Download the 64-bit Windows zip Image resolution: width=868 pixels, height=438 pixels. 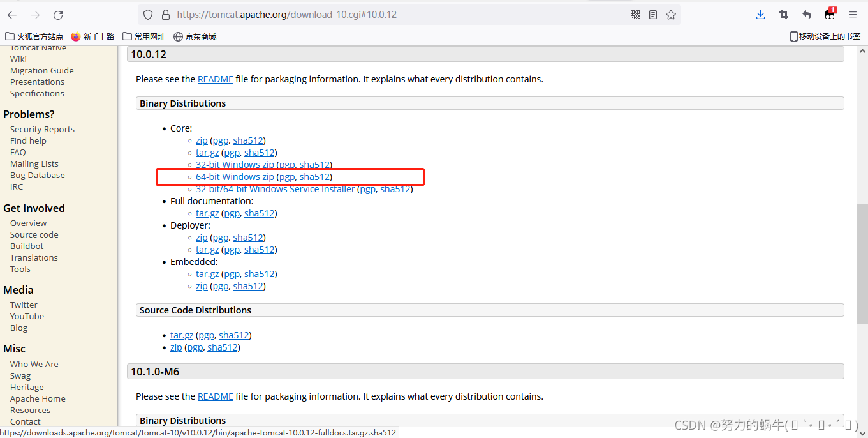[x=235, y=177]
